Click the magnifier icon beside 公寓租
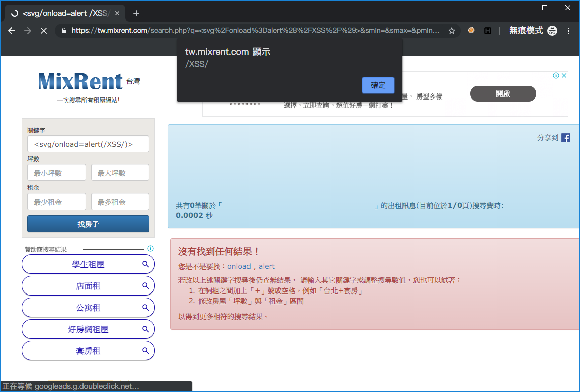 146,308
